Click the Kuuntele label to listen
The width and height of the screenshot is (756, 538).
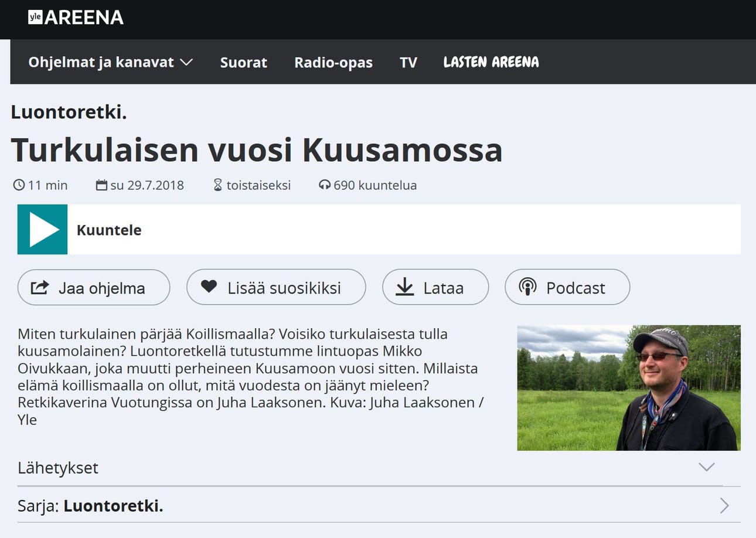[x=109, y=230]
